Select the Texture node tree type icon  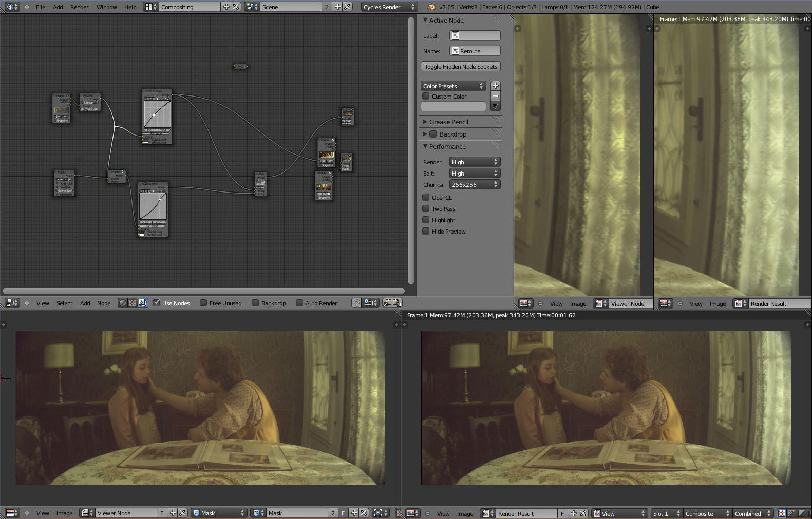click(133, 303)
